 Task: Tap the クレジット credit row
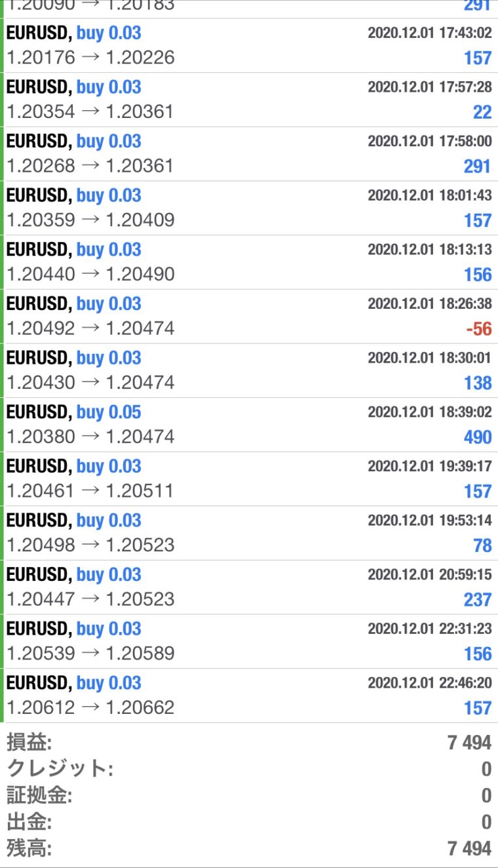click(x=249, y=769)
